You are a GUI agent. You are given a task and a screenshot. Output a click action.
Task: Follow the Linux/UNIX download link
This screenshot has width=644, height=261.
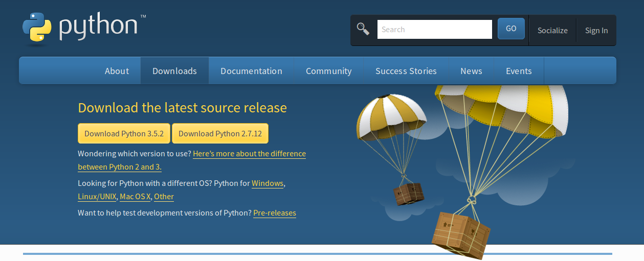(x=97, y=197)
